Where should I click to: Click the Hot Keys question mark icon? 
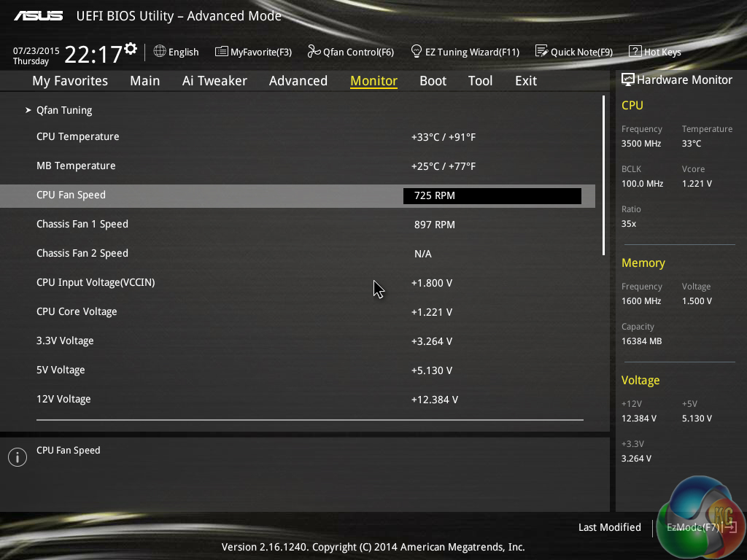635,51
